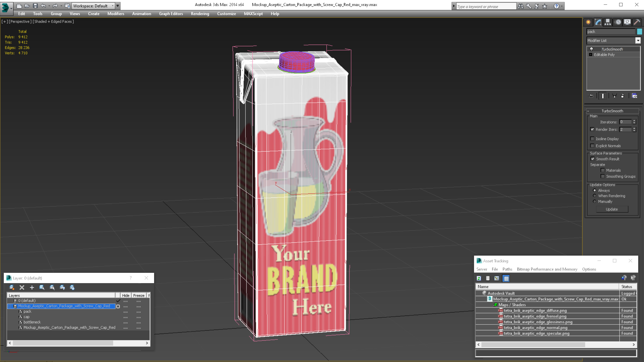Click the Shaded + Edged Faces viewport label
The width and height of the screenshot is (644, 362).
pos(53,21)
